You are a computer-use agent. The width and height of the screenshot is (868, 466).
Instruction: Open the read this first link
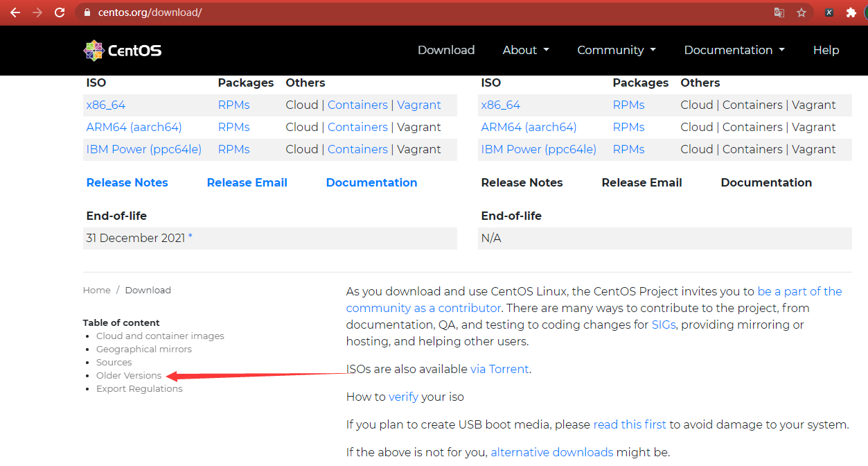pyautogui.click(x=630, y=424)
